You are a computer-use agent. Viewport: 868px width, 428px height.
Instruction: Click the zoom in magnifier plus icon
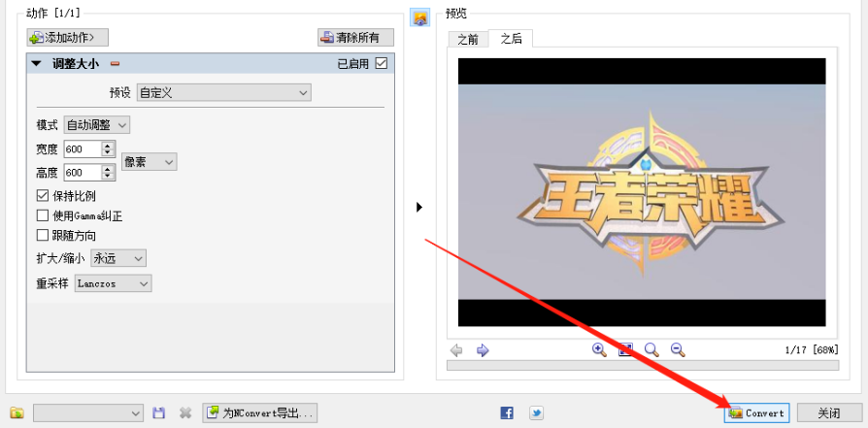click(599, 350)
